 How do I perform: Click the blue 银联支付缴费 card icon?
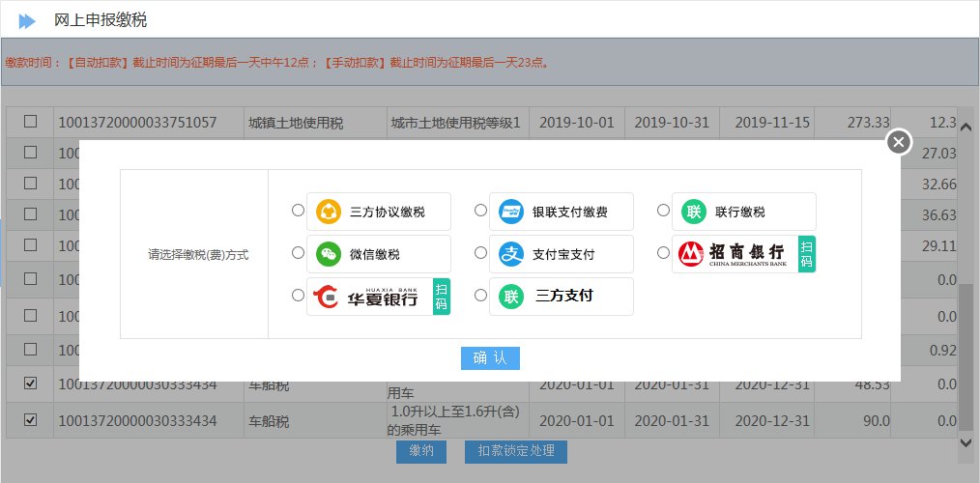pos(511,212)
